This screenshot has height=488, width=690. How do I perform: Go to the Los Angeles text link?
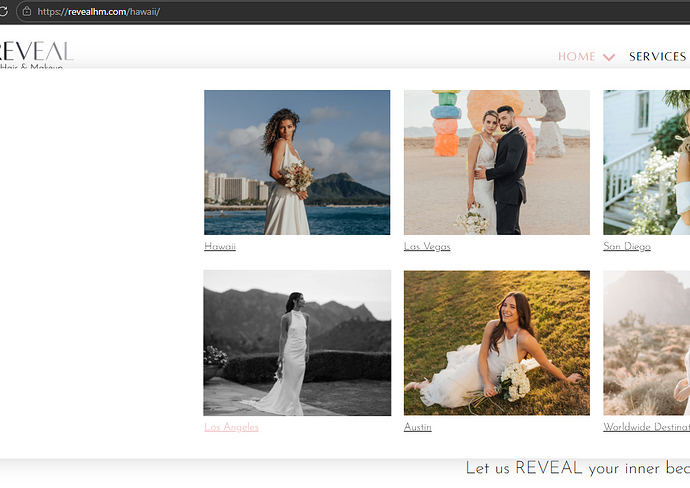click(231, 427)
